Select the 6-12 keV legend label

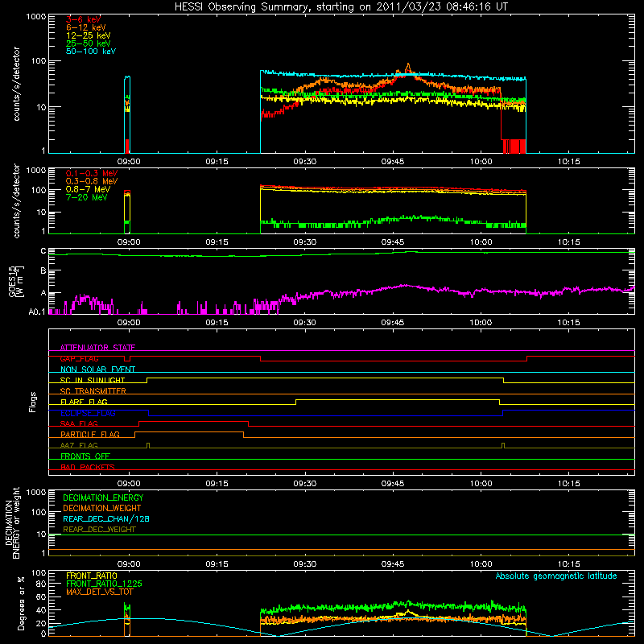point(86,27)
